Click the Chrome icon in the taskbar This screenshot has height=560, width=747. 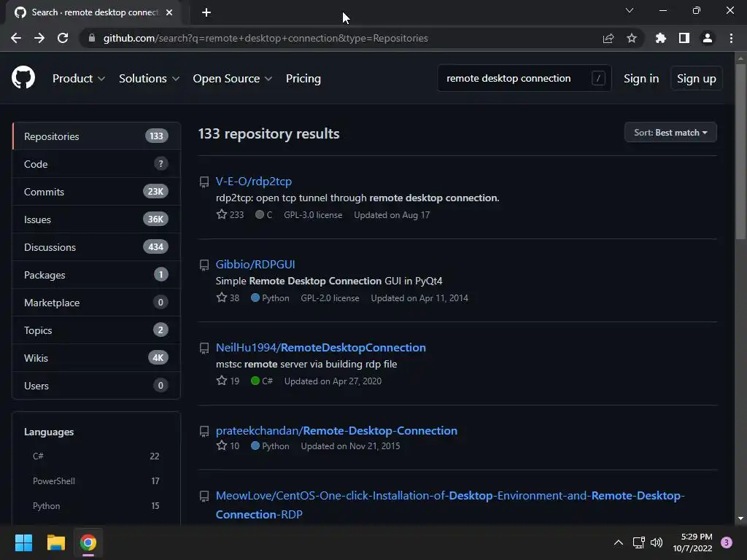click(x=88, y=542)
